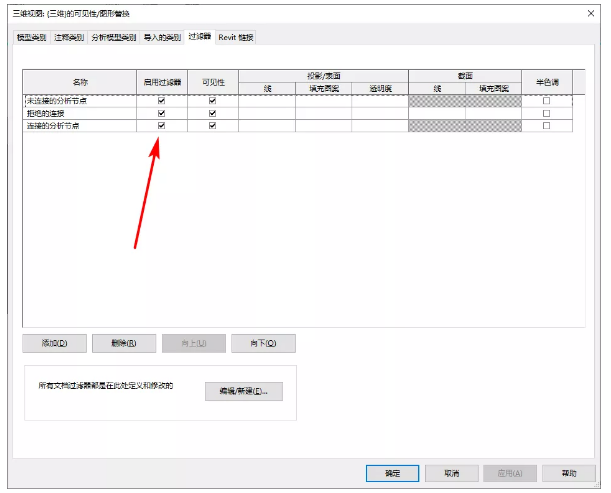Open 编辑/新建(E)... filter editor
The height and width of the screenshot is (493, 611).
click(244, 391)
